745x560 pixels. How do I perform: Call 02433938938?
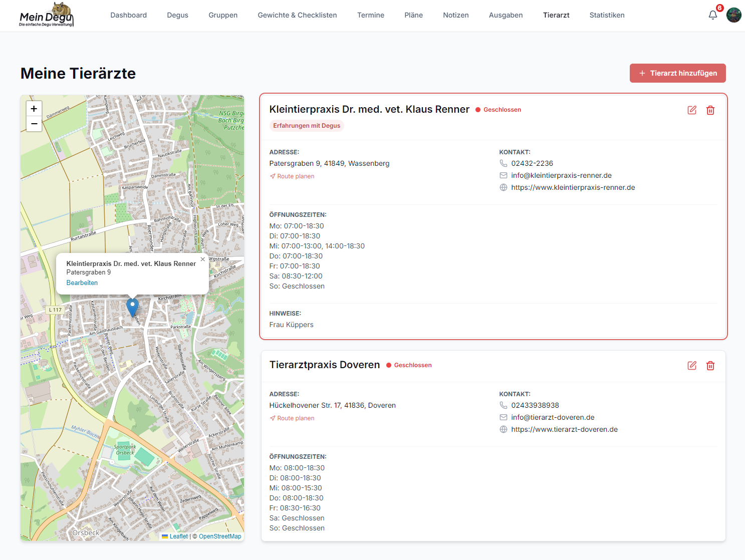click(535, 405)
